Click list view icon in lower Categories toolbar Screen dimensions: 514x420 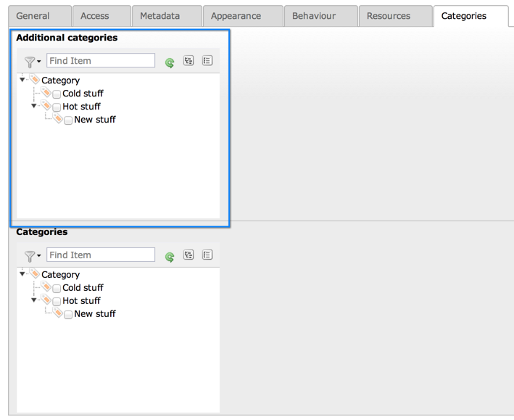tap(207, 255)
